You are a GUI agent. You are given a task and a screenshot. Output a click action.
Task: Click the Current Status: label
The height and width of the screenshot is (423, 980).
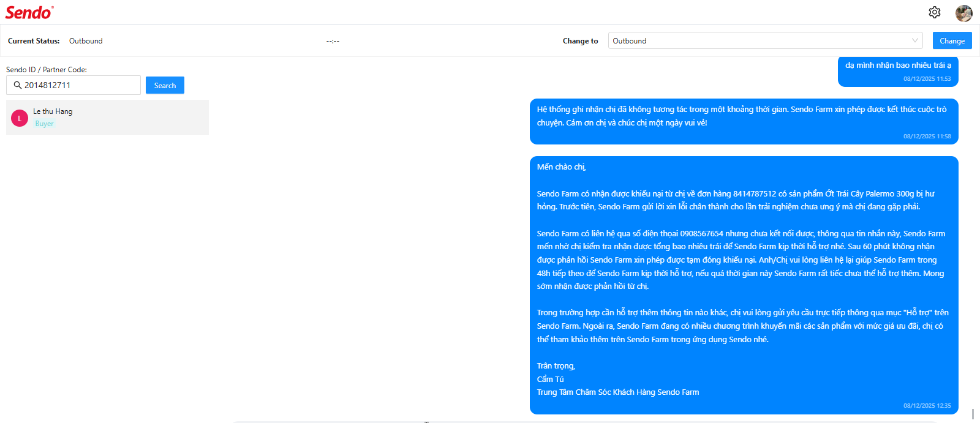point(34,41)
